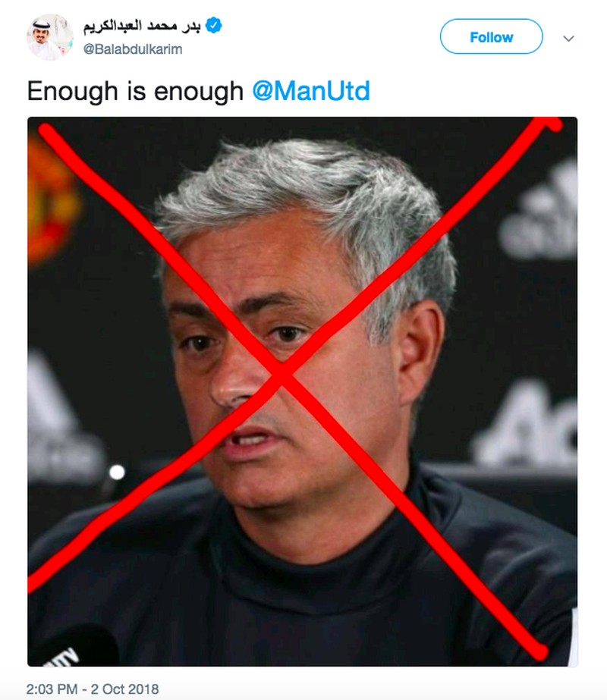Open the @Balabdulkarim handle link

[133, 49]
